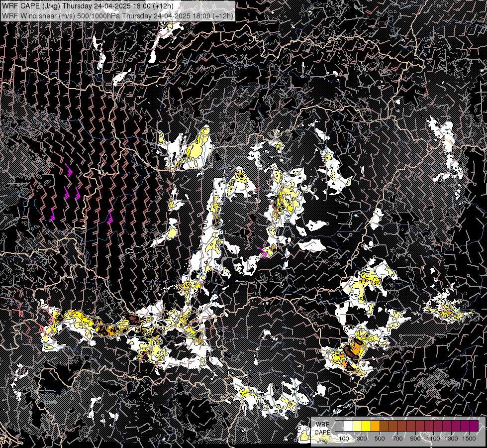Click the legend value 100

tap(344, 439)
